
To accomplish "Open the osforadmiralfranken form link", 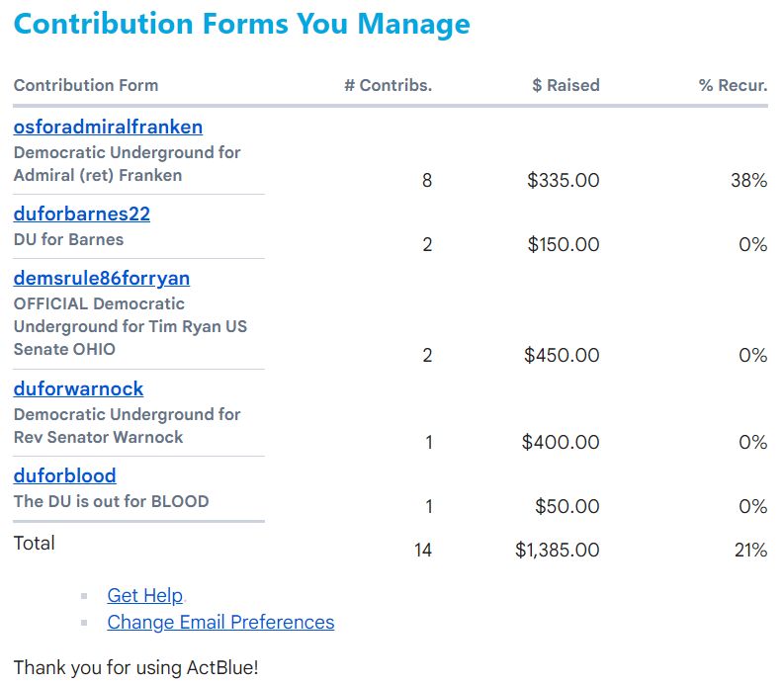I will (x=108, y=127).
